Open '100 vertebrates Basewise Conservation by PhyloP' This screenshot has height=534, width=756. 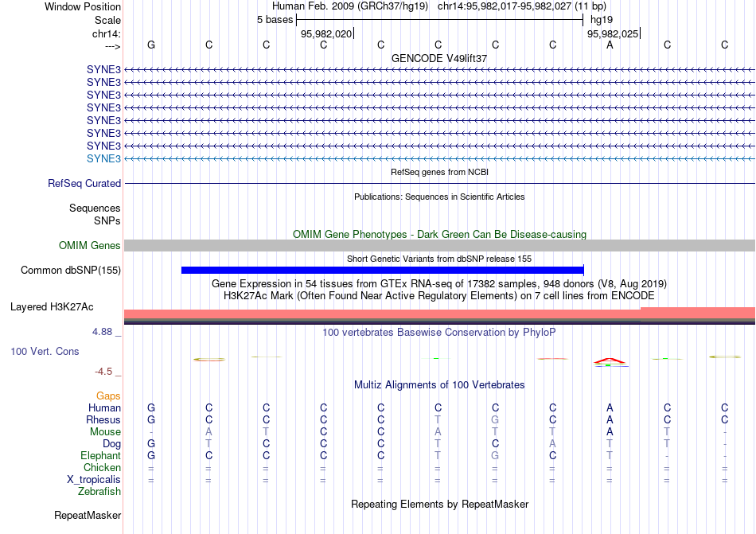pyautogui.click(x=439, y=332)
